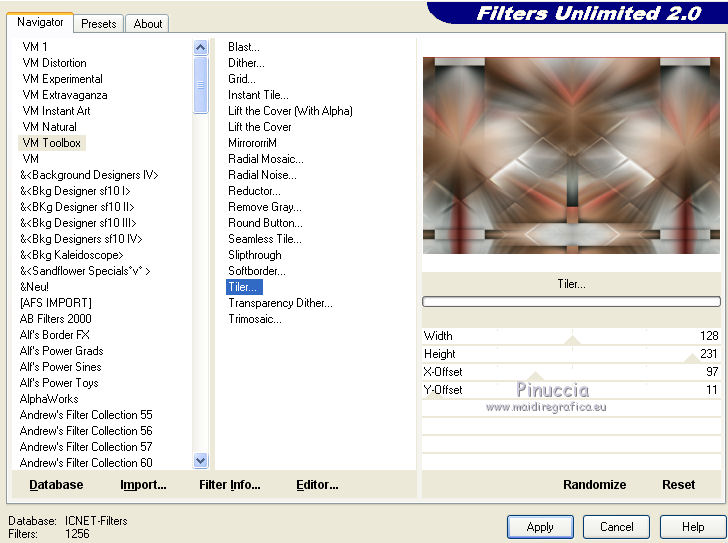Screen dimensions: 728x543
Task: Choose the Instant Tile... filter
Action: coord(258,95)
